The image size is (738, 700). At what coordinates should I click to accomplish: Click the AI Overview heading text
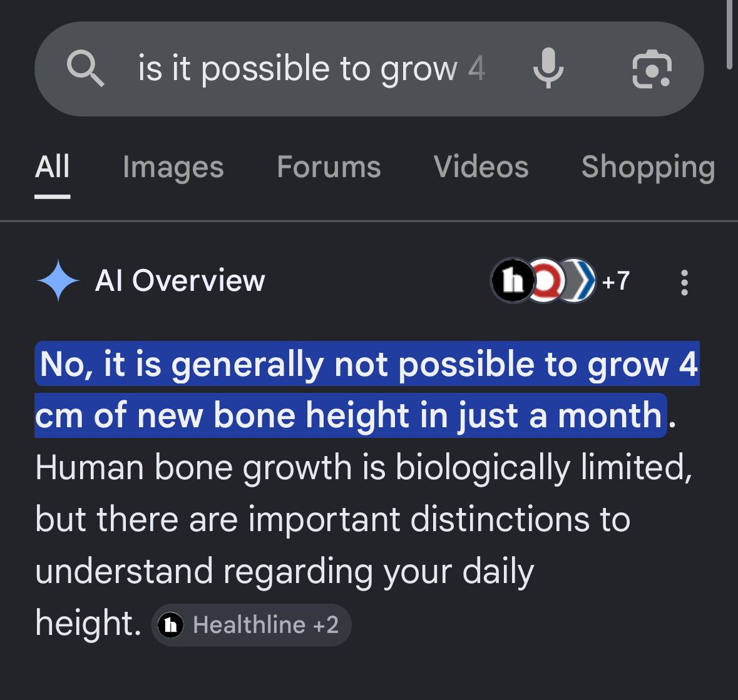tap(180, 281)
